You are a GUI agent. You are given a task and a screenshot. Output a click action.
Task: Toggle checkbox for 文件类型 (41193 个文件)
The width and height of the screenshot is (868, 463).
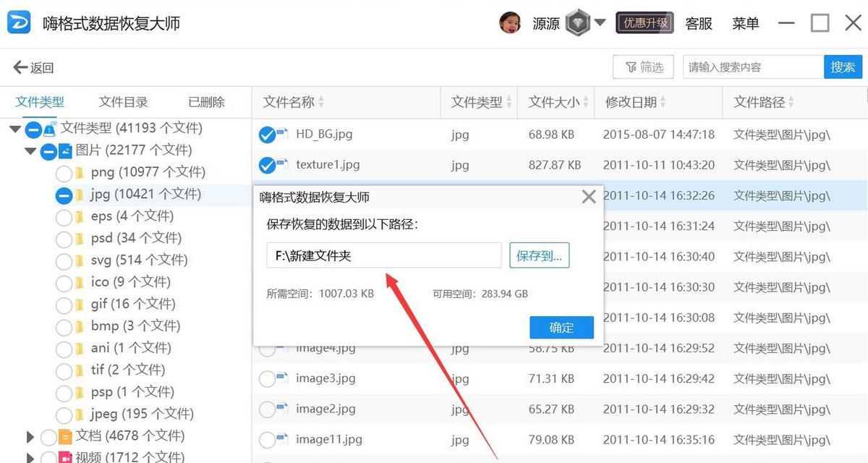click(x=33, y=129)
